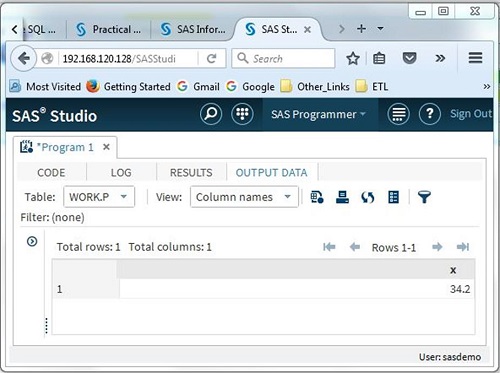
Task: Close the Program 1 tab
Action: click(x=106, y=147)
